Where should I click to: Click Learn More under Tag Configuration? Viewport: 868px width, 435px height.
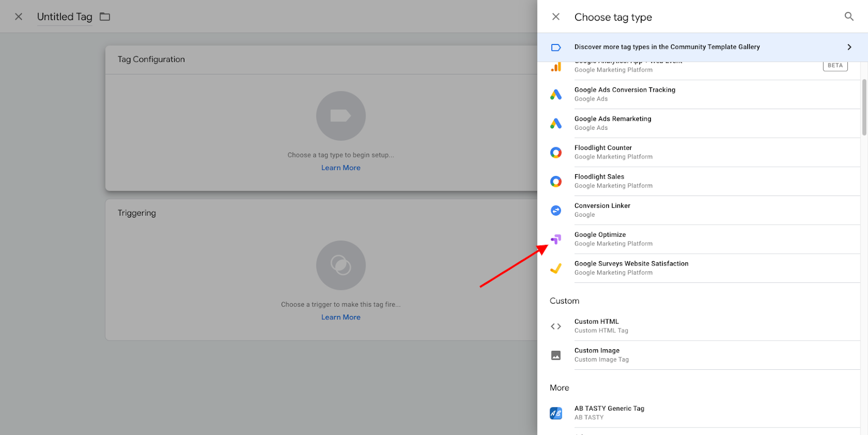coord(341,168)
